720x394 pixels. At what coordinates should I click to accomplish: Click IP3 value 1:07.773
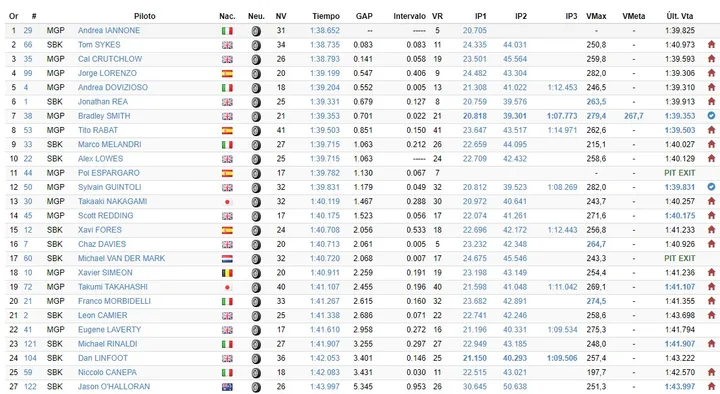pyautogui.click(x=562, y=116)
